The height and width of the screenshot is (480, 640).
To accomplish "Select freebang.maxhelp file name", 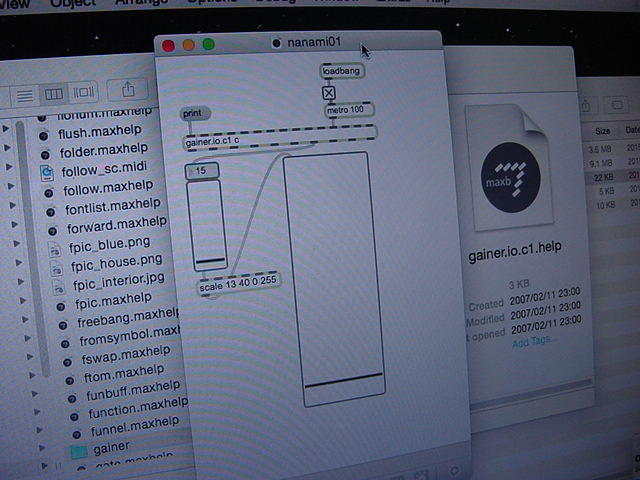I will pos(128,317).
